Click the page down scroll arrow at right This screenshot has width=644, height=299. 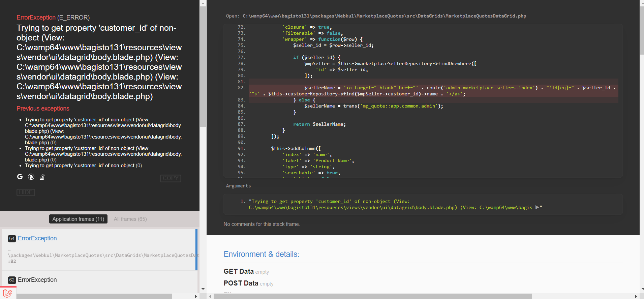coord(642,289)
